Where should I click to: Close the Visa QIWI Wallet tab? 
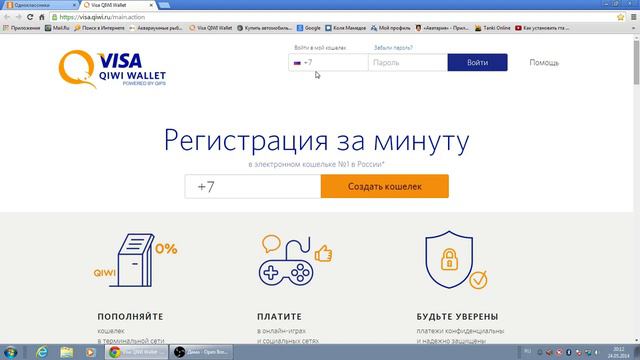(x=151, y=5)
